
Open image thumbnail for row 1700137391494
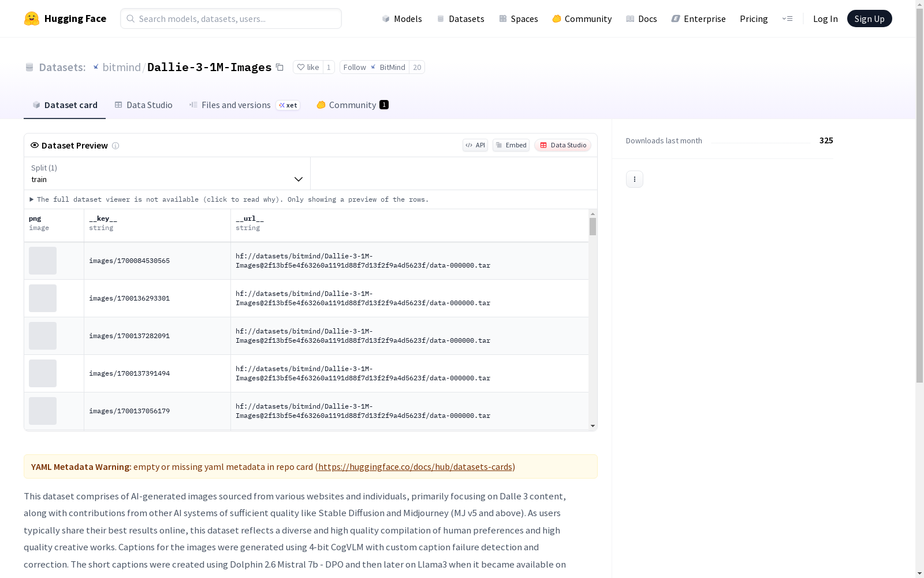point(43,373)
